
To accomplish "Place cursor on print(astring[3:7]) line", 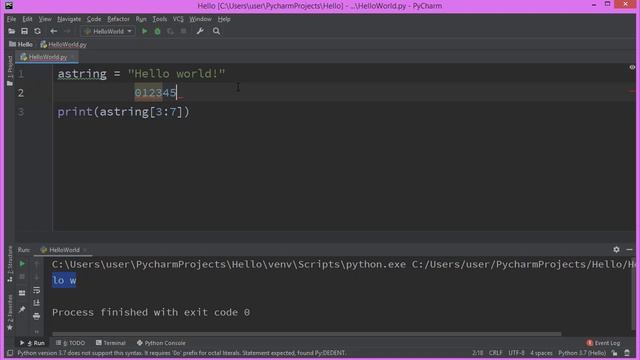I will pos(124,112).
